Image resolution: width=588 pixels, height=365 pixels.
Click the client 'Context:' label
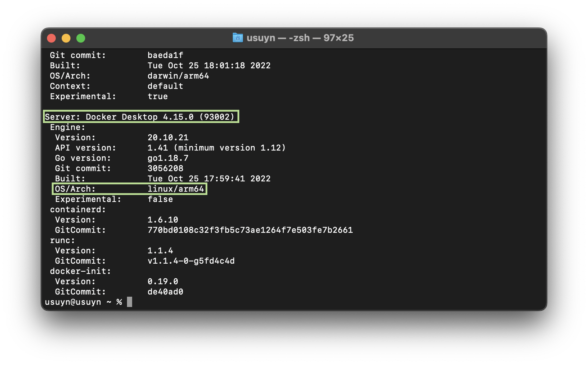[x=70, y=86]
